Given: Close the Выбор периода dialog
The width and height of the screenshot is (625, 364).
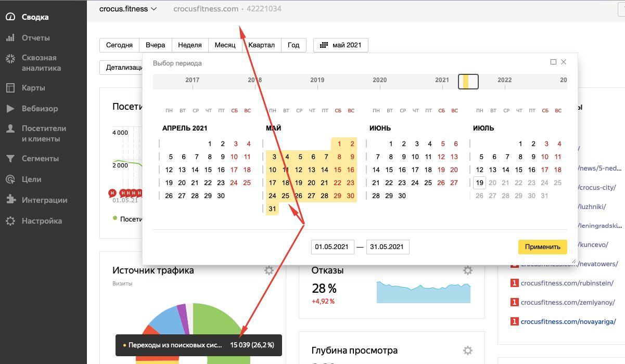Looking at the screenshot, I should (564, 62).
